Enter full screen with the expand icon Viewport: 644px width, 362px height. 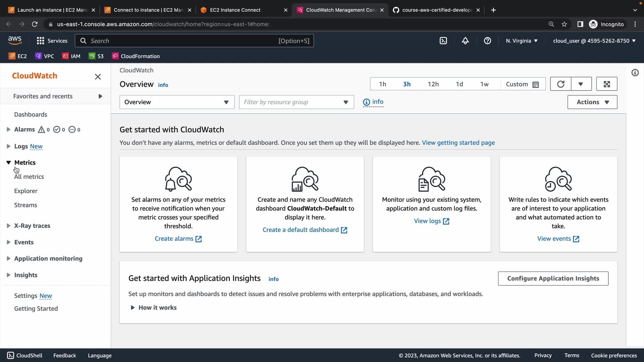[x=606, y=84]
